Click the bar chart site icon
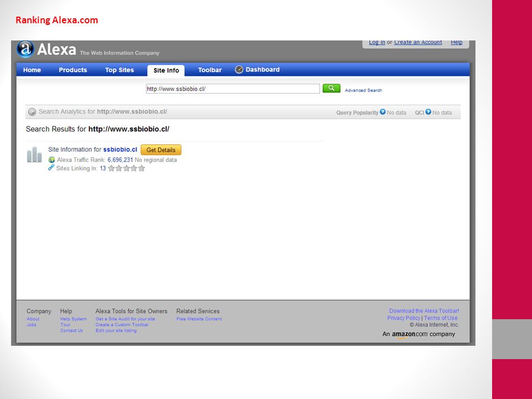 34,155
